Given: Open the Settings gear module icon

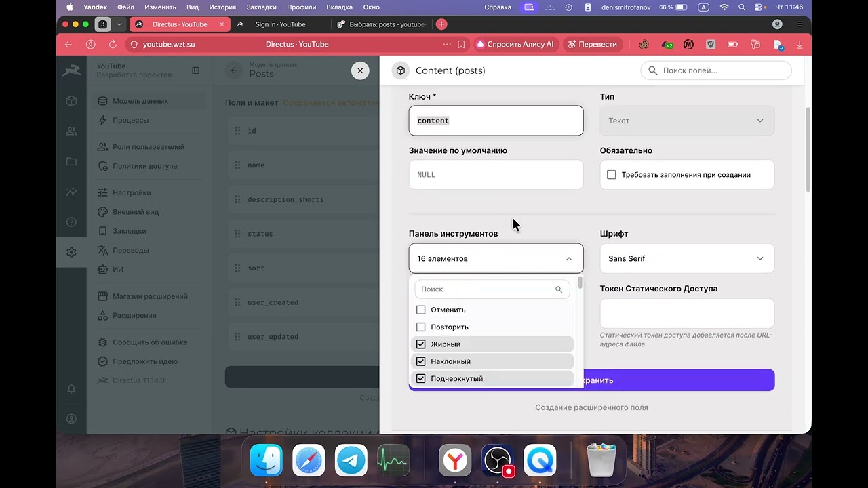Looking at the screenshot, I should 71,252.
